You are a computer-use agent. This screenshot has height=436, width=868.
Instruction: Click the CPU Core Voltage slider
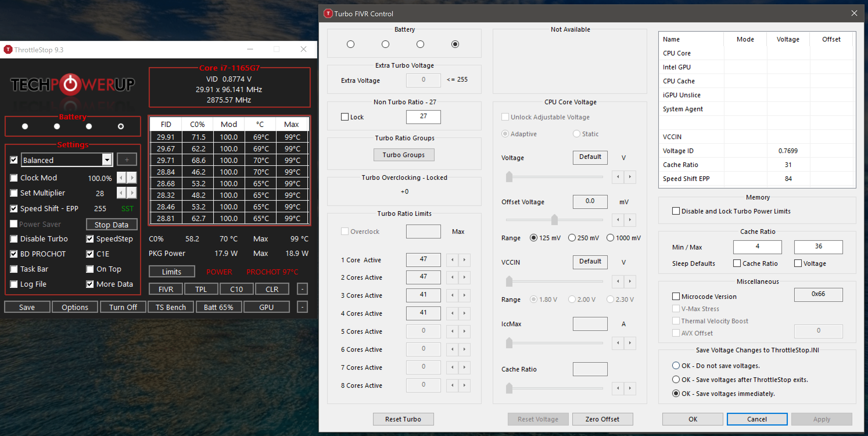coord(509,177)
